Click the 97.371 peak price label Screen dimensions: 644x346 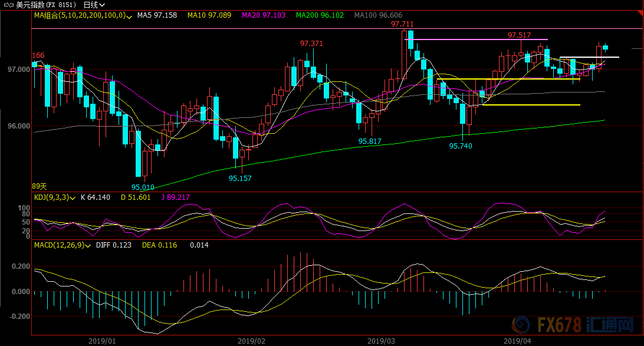click(311, 43)
